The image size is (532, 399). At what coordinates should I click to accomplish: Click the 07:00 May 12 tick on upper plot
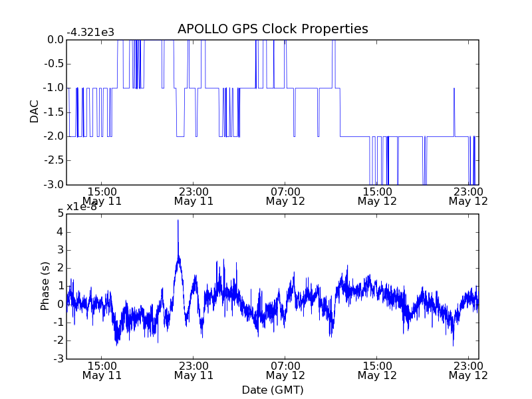(x=285, y=196)
